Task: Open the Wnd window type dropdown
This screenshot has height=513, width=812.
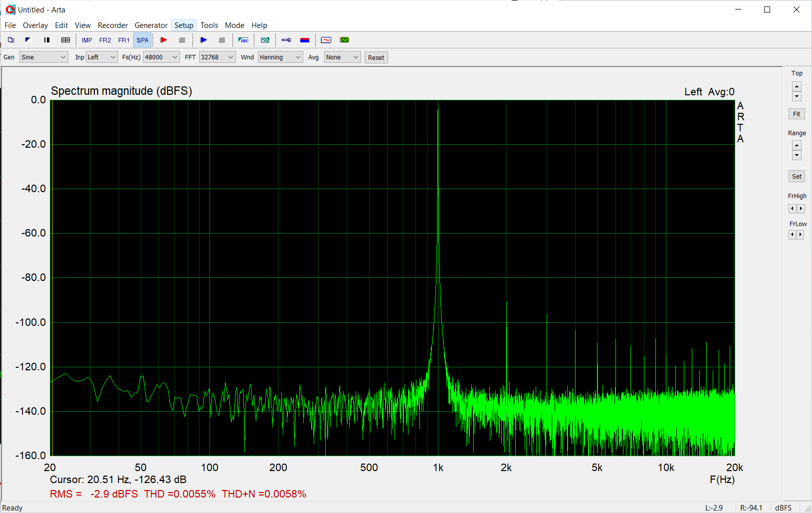Action: click(280, 57)
